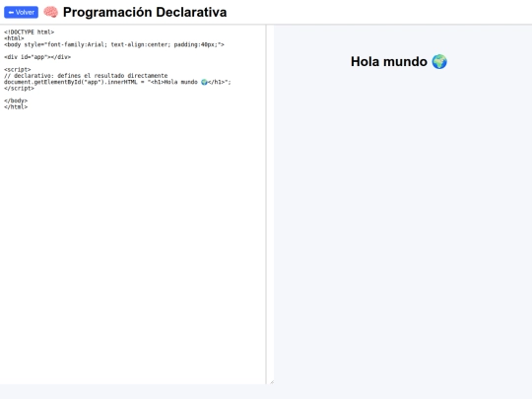Place cursor on div id="app" line

coord(37,57)
